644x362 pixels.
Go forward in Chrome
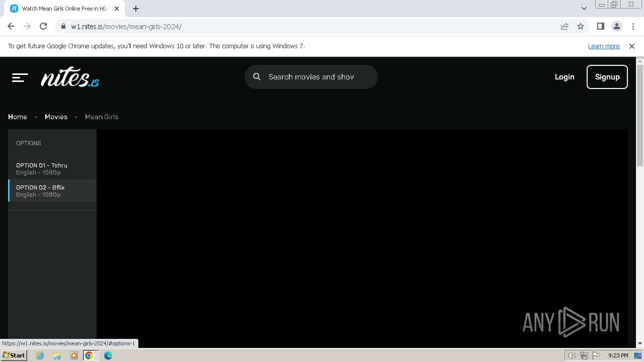[27, 26]
